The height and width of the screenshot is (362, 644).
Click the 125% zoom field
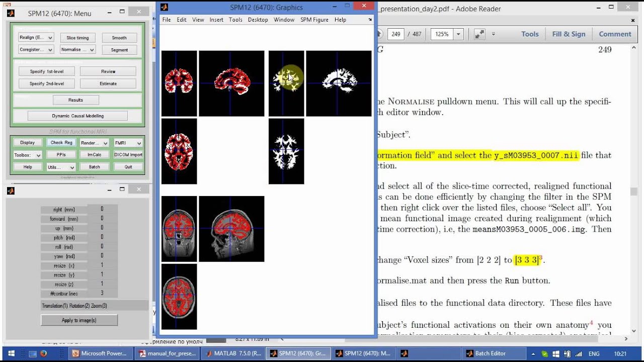pyautogui.click(x=442, y=34)
